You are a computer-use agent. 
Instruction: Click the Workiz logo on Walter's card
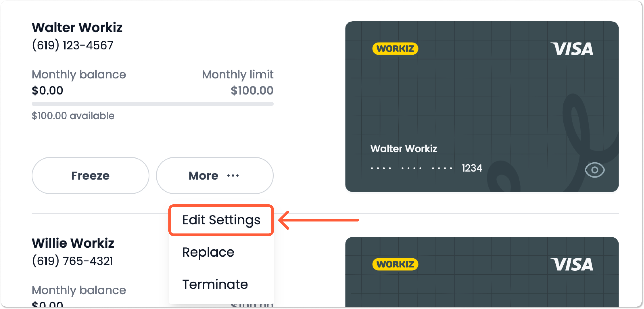(x=395, y=48)
